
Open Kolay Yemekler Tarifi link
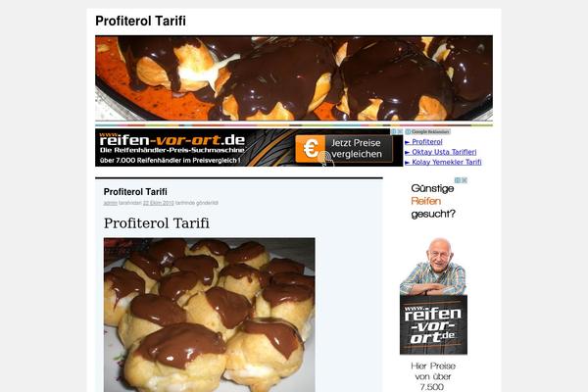pyautogui.click(x=447, y=162)
